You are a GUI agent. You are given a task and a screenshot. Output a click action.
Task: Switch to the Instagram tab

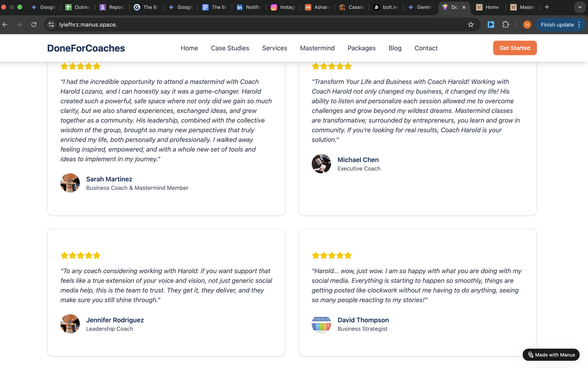coord(283,7)
